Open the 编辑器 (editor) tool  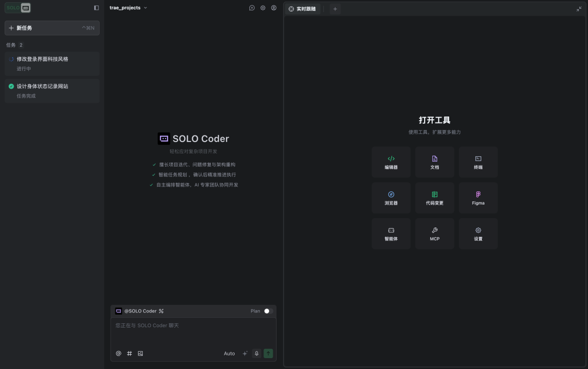(x=391, y=162)
